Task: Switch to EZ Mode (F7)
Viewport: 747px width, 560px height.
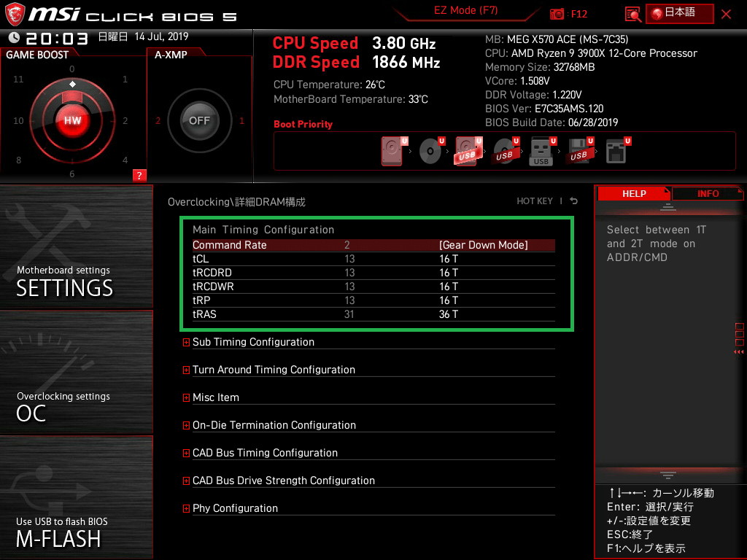Action: [465, 10]
